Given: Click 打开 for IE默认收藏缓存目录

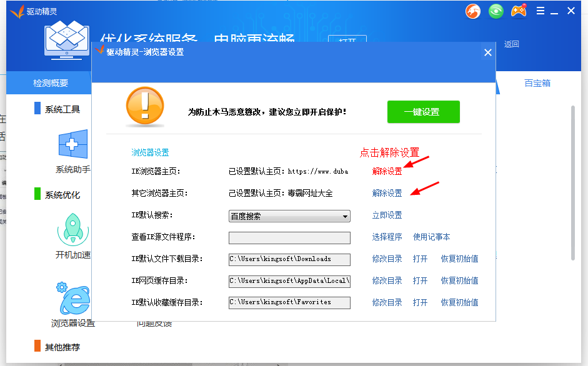Looking at the screenshot, I should [420, 302].
